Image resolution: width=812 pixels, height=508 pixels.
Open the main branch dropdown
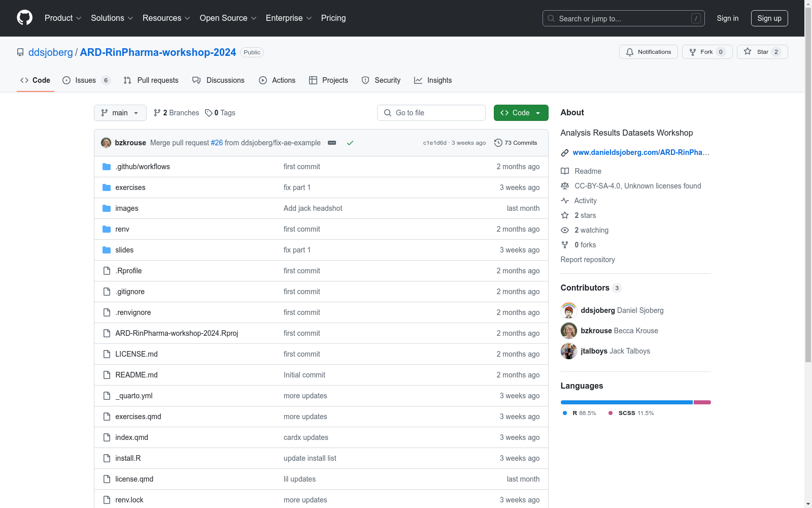120,113
